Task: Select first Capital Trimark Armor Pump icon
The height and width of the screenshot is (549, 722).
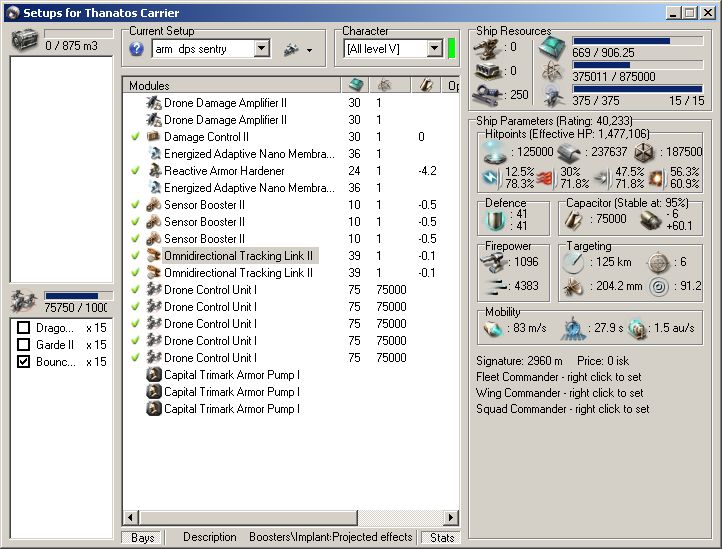Action: [x=154, y=375]
